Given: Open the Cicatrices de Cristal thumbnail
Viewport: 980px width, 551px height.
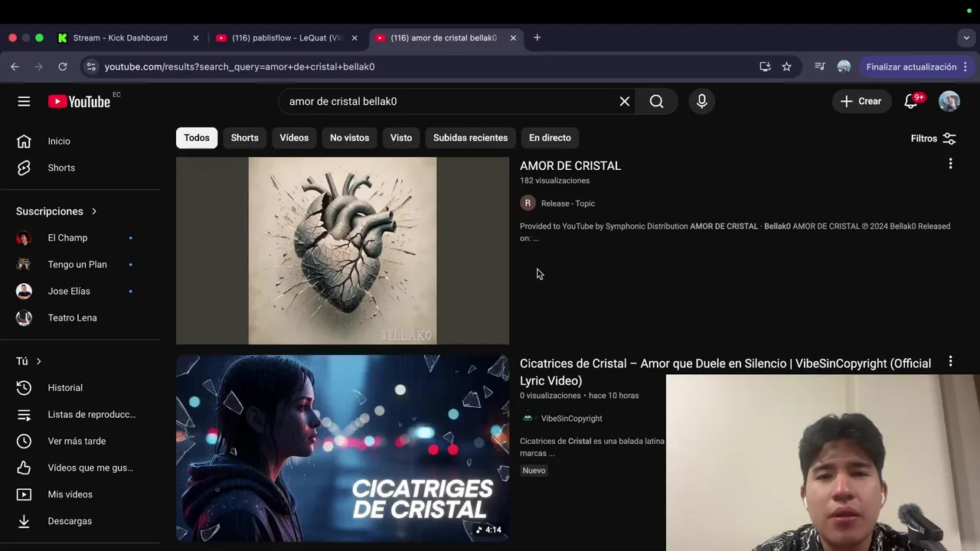Looking at the screenshot, I should 342,448.
